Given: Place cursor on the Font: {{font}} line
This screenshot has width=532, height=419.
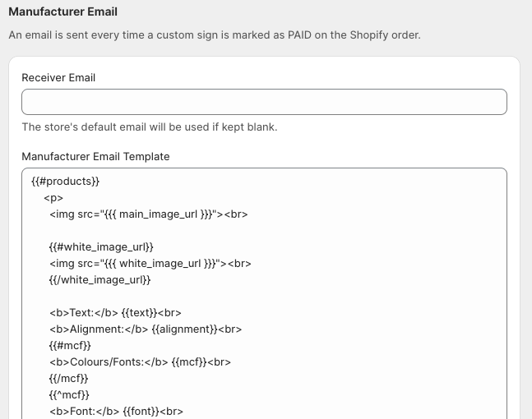Looking at the screenshot, I should tap(115, 411).
